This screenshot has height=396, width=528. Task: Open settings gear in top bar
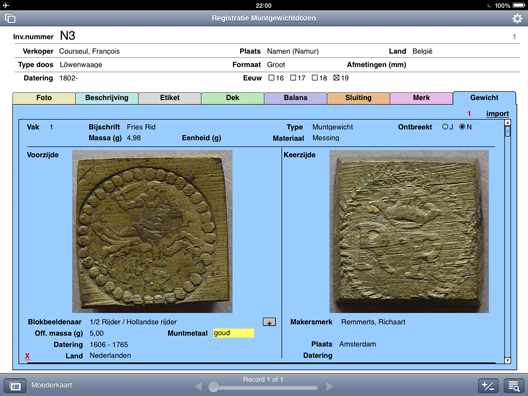click(x=517, y=18)
